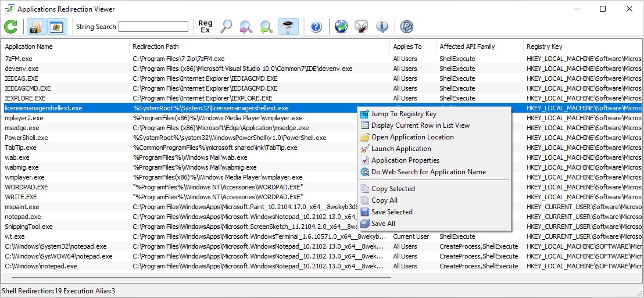This screenshot has height=298, width=644.
Task: Click the app icon in title bar
Action: [9, 9]
